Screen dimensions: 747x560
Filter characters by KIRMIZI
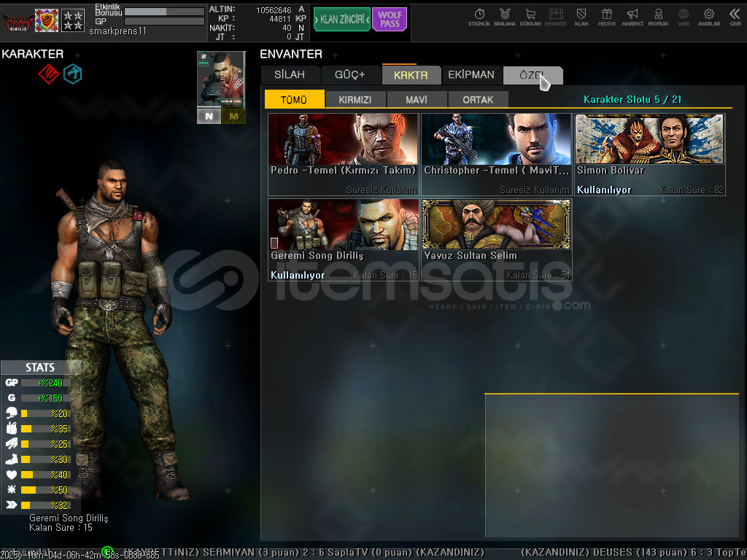(x=355, y=100)
